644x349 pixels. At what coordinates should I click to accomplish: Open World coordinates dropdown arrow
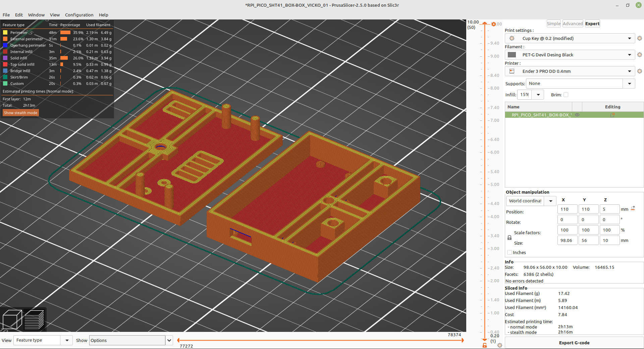coord(550,201)
